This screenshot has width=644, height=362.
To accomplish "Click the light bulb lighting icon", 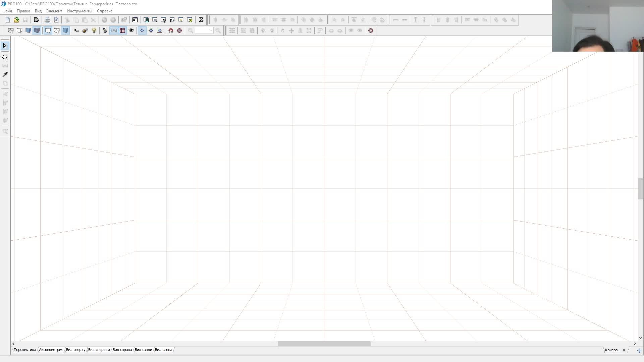I will (x=94, y=31).
